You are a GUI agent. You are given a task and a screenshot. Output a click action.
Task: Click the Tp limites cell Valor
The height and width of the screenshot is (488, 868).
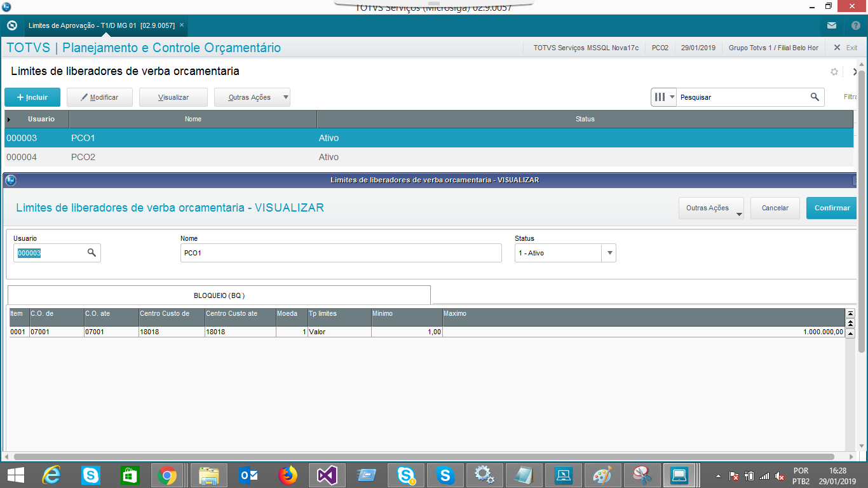point(339,332)
